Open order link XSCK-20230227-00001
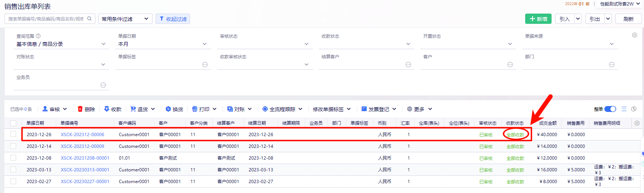 coord(85,181)
